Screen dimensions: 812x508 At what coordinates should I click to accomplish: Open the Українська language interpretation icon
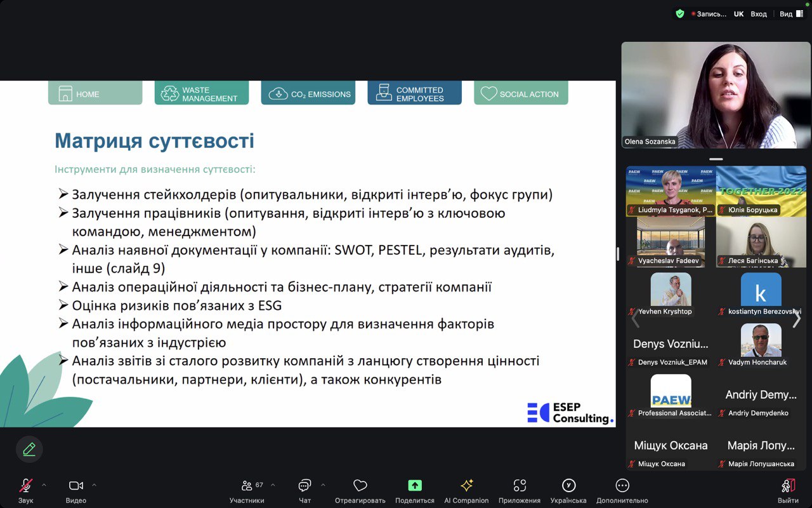(x=568, y=486)
